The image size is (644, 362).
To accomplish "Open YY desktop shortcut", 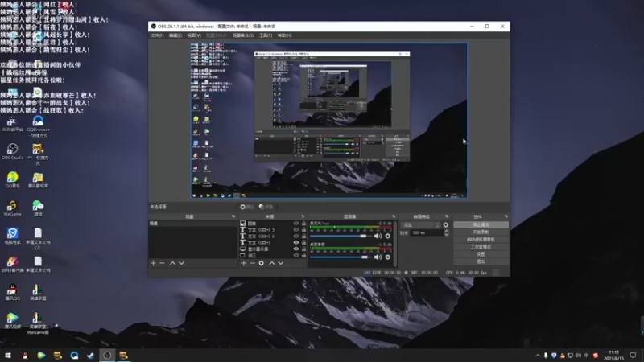I will 38,154.
